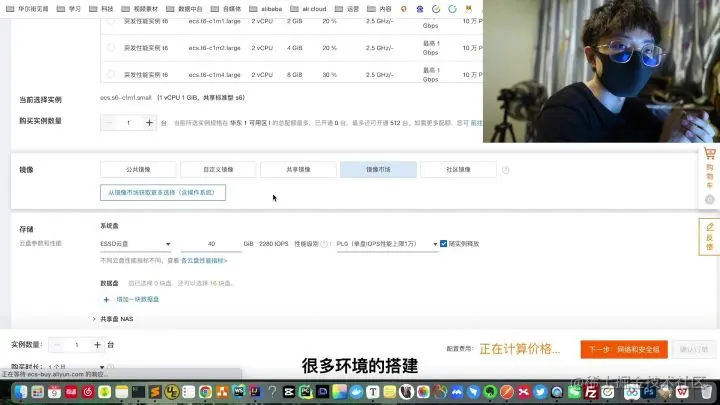The width and height of the screenshot is (720, 405).
Task: Open the shopping cart sidebar icon
Action: pos(709,153)
